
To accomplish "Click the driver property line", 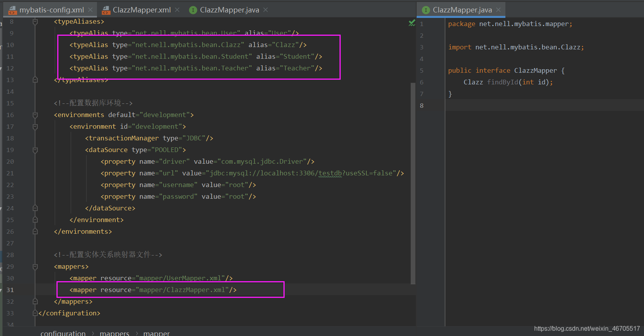I will pyautogui.click(x=208, y=161).
